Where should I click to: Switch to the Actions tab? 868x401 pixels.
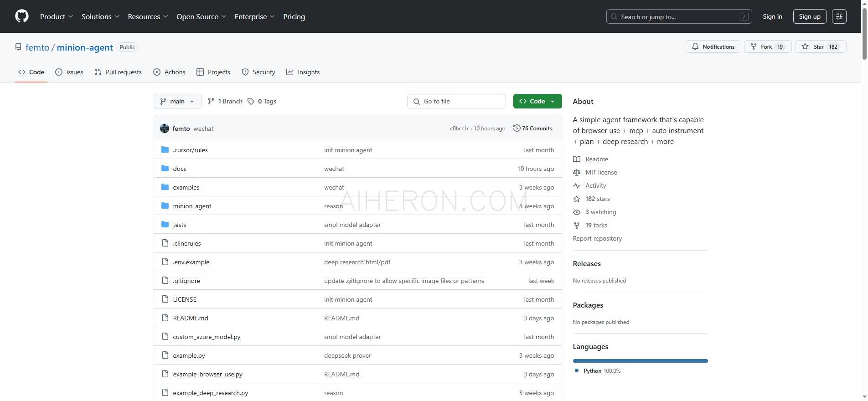tap(169, 72)
